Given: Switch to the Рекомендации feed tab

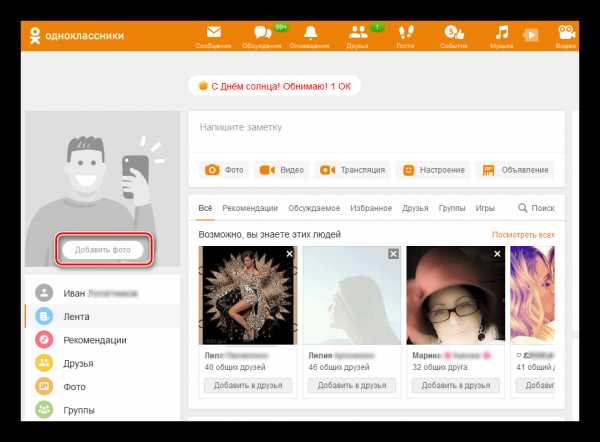Looking at the screenshot, I should 250,208.
